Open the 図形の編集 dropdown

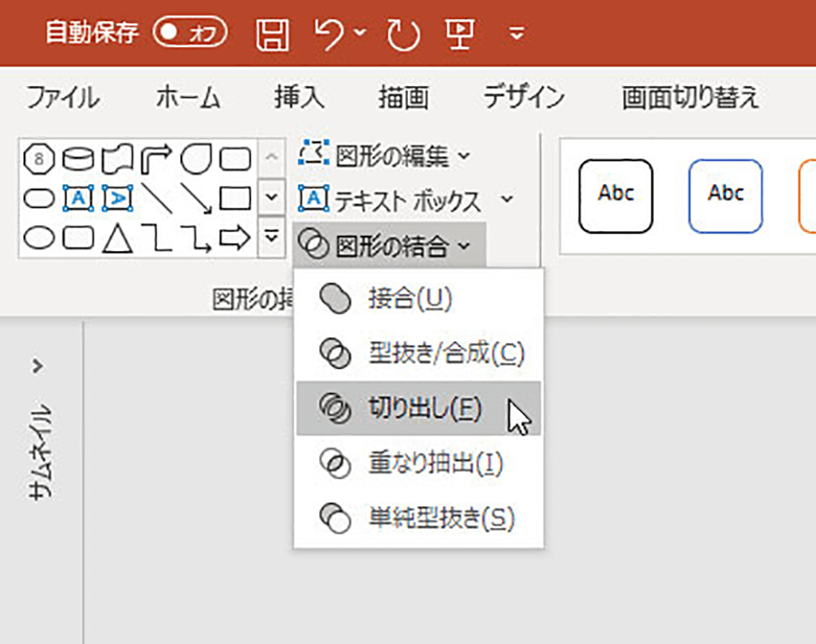click(384, 155)
